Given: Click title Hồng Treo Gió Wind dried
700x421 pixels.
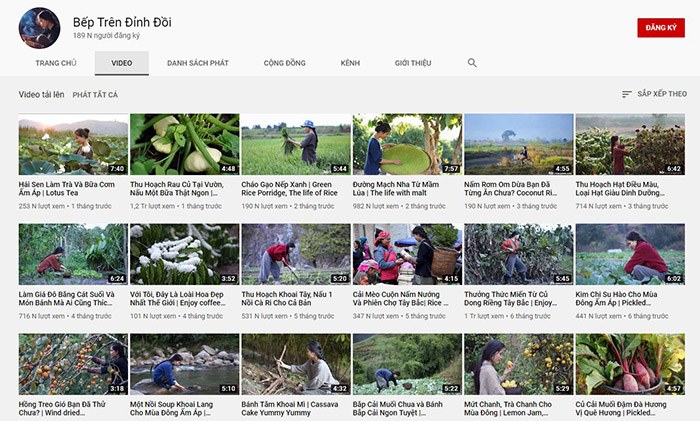Looking at the screenshot, I should click(62, 408).
